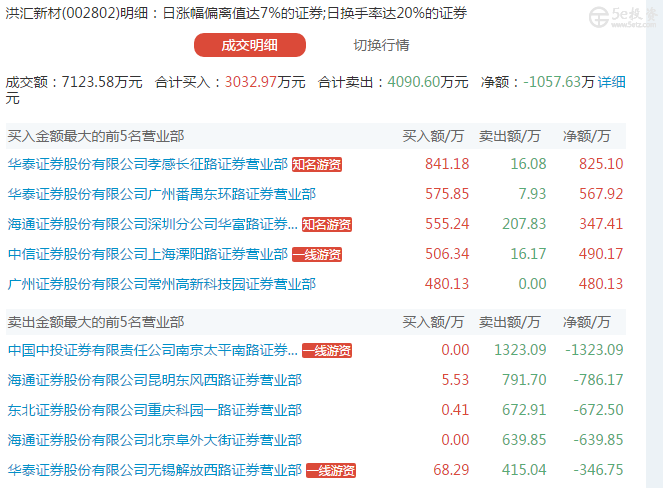Switch to the 切换行情 tab

click(x=381, y=45)
